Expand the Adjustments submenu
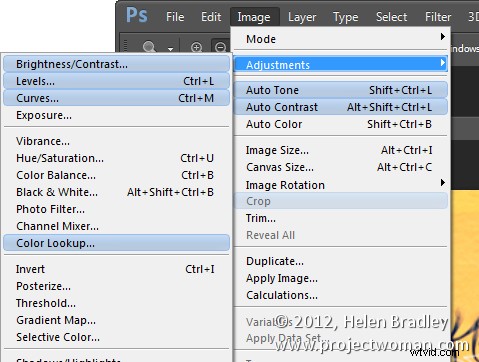Image resolution: width=479 pixels, height=362 pixels. coord(340,65)
